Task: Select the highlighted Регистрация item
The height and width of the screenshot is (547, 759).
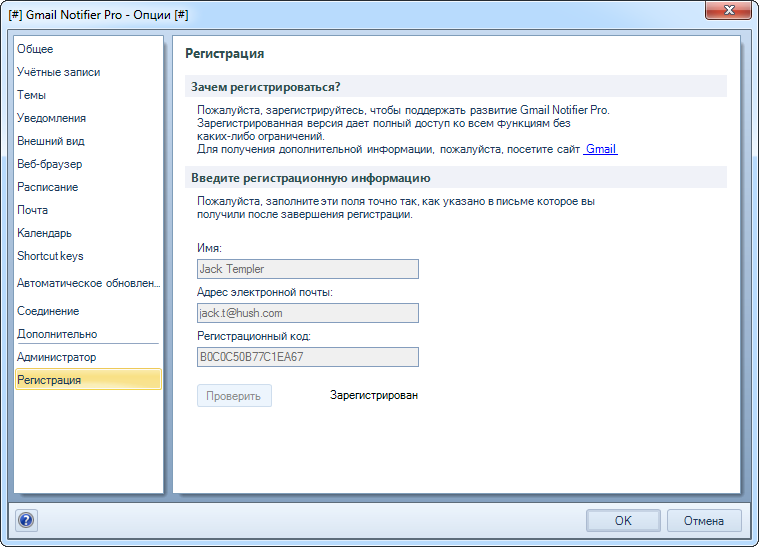Action: [88, 380]
